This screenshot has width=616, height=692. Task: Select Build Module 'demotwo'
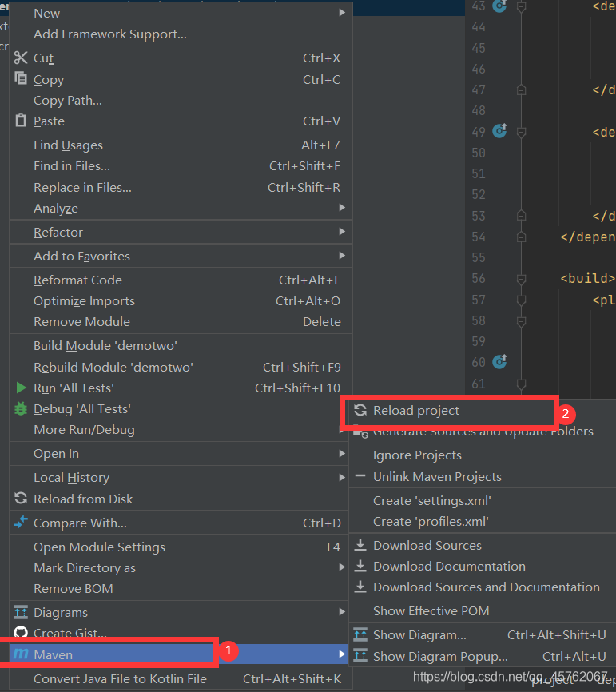181,345
